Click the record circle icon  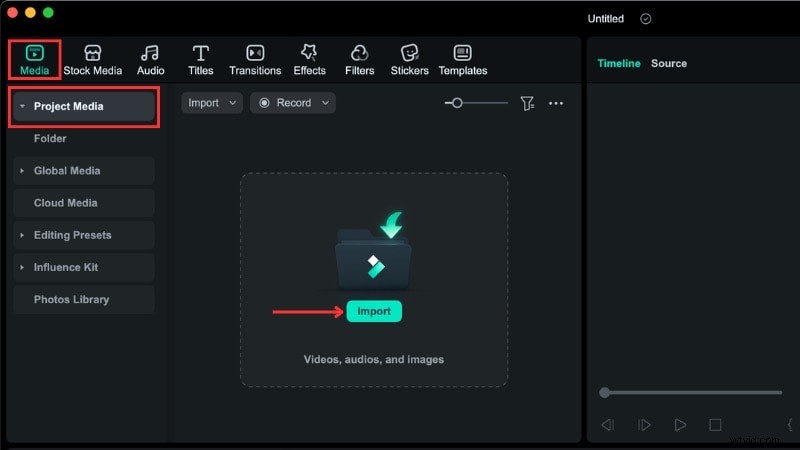tap(264, 103)
